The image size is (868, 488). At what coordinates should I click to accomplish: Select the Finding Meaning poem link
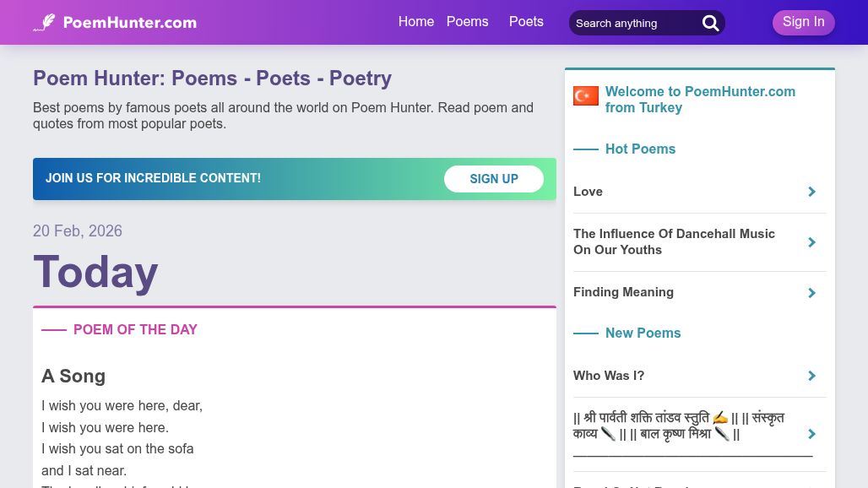[623, 292]
